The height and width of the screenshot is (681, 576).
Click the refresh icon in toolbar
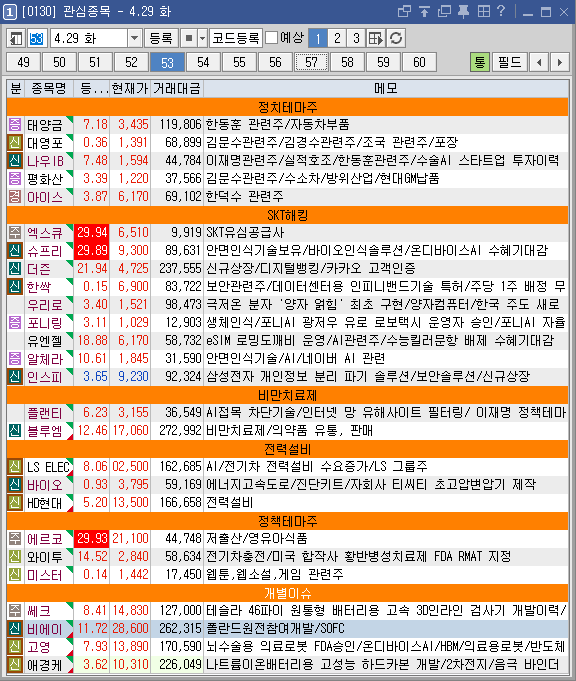click(x=396, y=38)
